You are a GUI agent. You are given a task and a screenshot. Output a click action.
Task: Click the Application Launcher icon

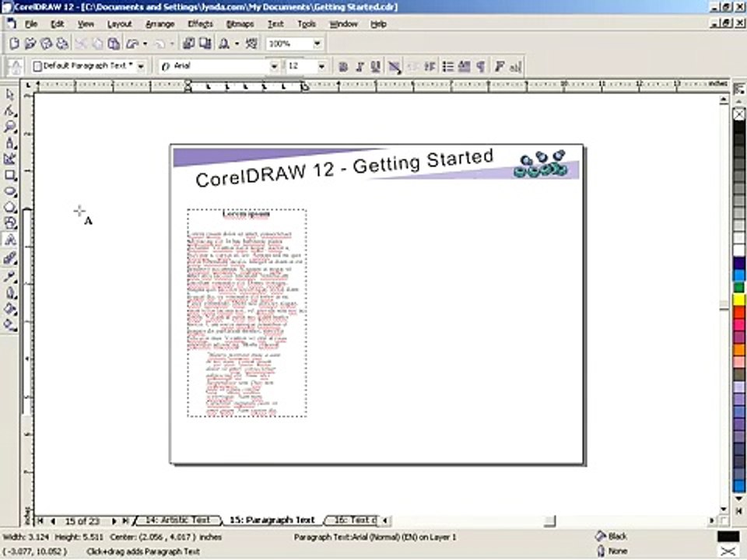click(224, 44)
